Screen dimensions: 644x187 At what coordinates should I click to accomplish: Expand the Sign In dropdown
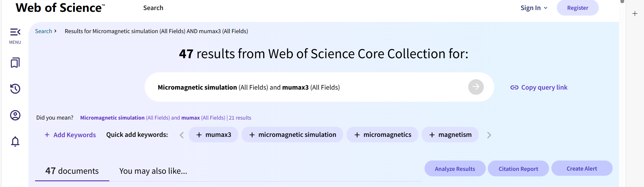pyautogui.click(x=534, y=8)
